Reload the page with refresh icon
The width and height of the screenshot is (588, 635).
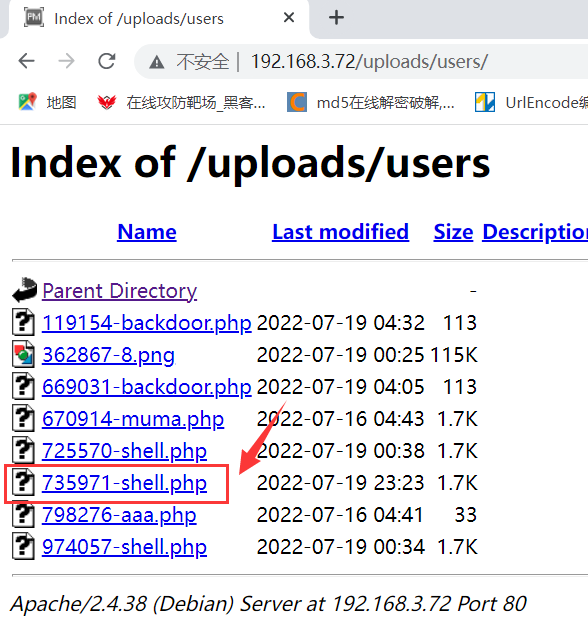[107, 62]
